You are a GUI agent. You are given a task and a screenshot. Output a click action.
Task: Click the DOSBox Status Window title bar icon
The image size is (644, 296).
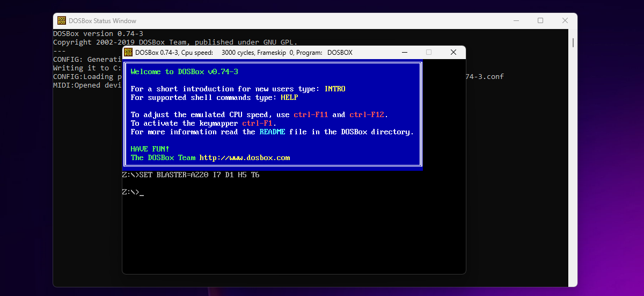[62, 20]
